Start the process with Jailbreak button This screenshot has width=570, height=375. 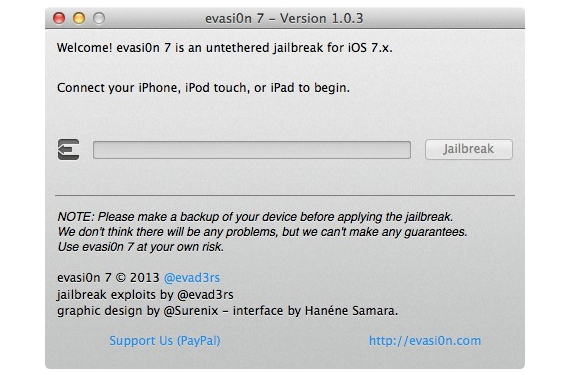click(469, 149)
